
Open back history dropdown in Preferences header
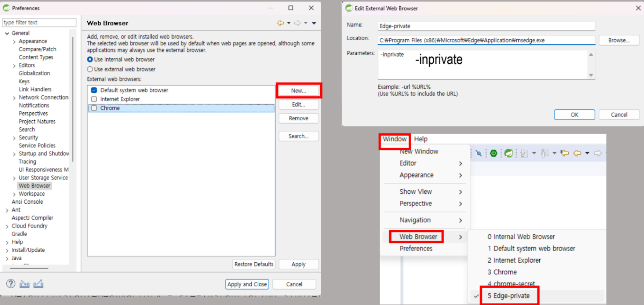pos(289,23)
